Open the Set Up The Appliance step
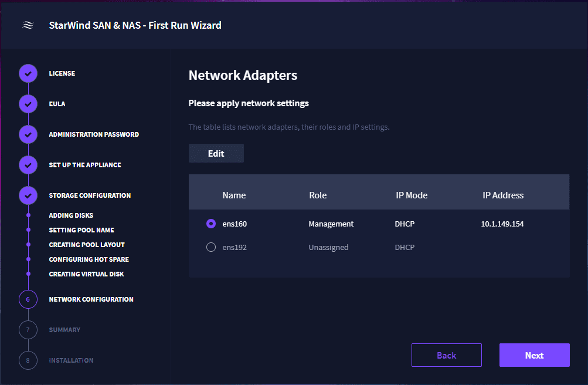The width and height of the screenshot is (588, 385). pyautogui.click(x=85, y=165)
